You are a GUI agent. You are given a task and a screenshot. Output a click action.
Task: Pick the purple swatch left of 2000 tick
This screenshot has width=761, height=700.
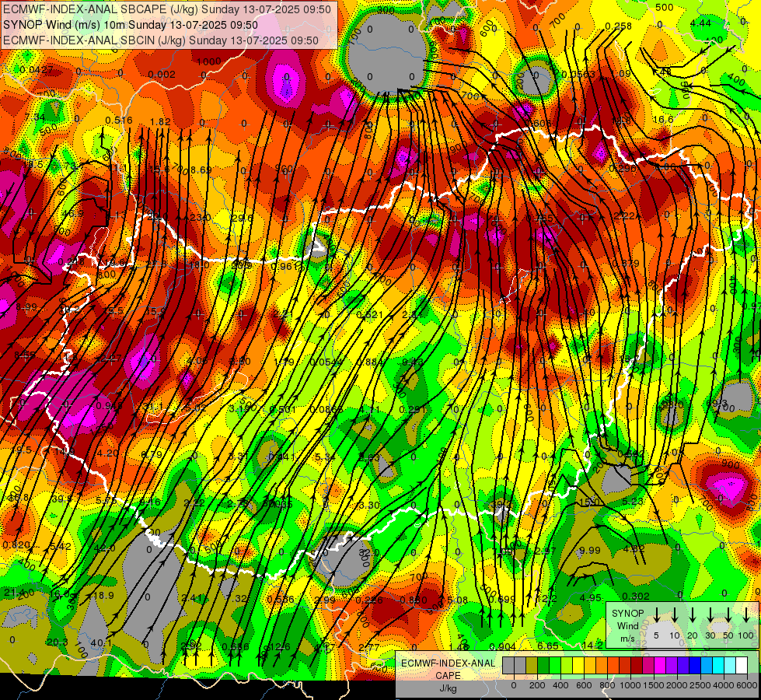(672, 665)
